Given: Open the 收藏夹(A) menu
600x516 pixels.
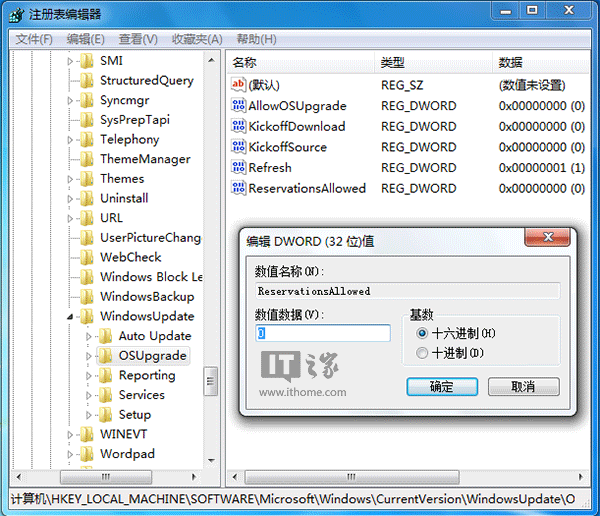Looking at the screenshot, I should (197, 39).
